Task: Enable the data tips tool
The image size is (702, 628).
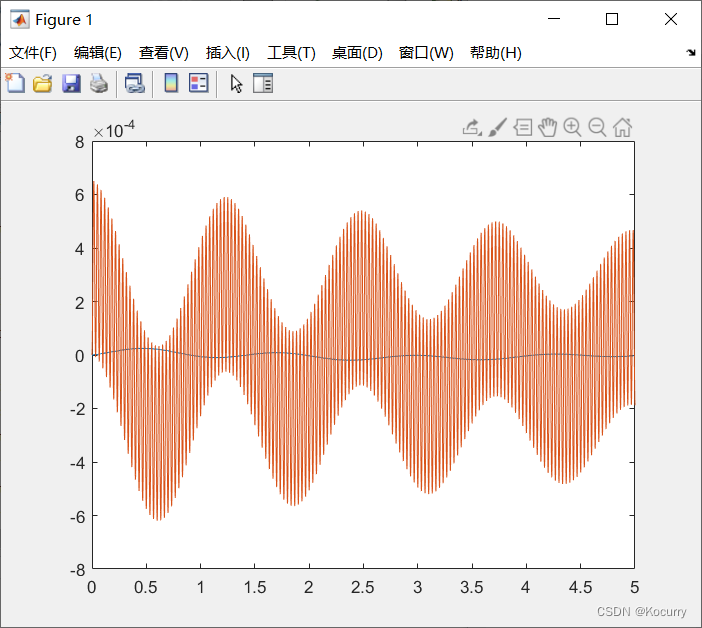Action: (x=522, y=128)
